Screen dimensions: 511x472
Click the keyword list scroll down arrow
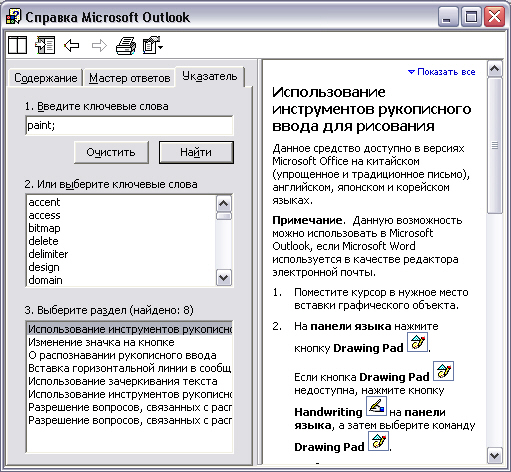[223, 277]
